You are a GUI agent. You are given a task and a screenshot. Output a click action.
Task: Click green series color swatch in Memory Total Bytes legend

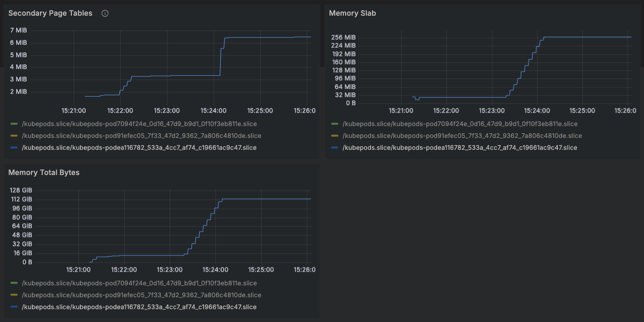[14, 283]
